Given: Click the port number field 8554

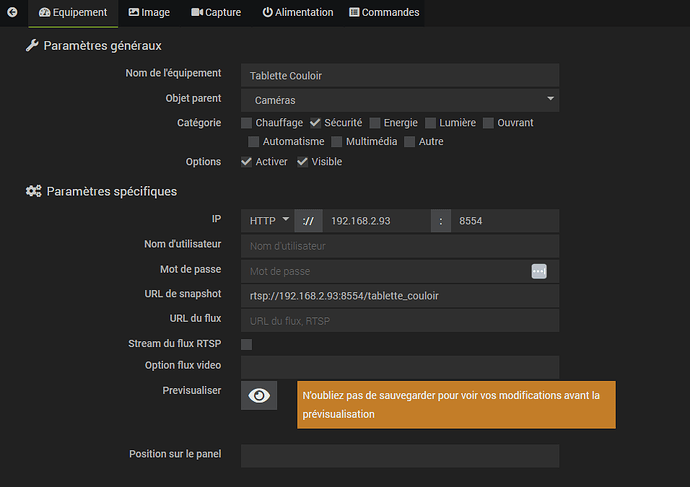Looking at the screenshot, I should point(505,220).
